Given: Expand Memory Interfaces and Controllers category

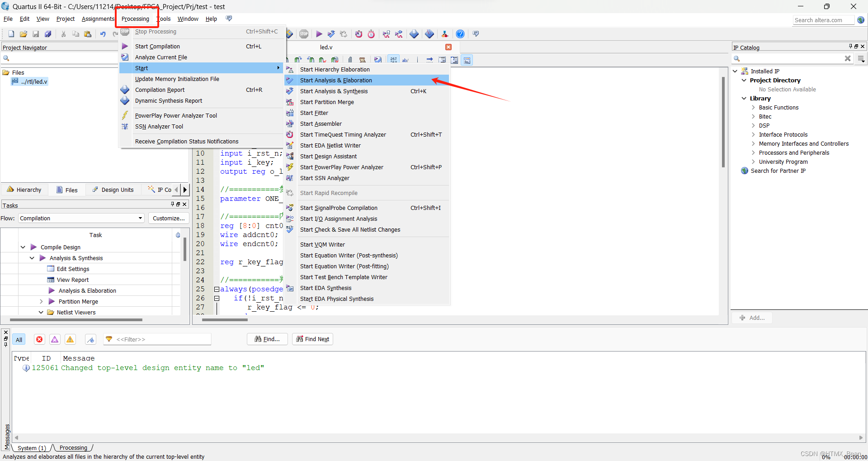Looking at the screenshot, I should 753,143.
